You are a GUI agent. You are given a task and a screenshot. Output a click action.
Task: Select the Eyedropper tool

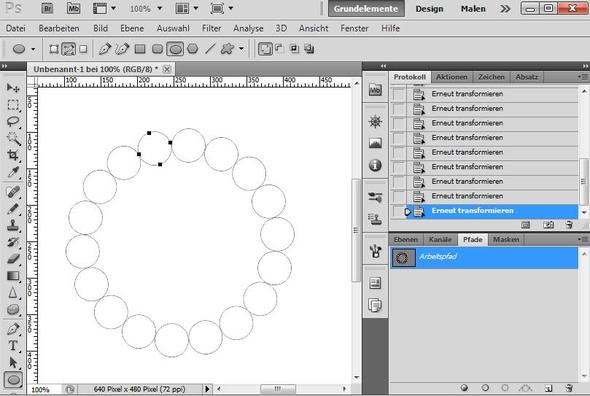13,172
